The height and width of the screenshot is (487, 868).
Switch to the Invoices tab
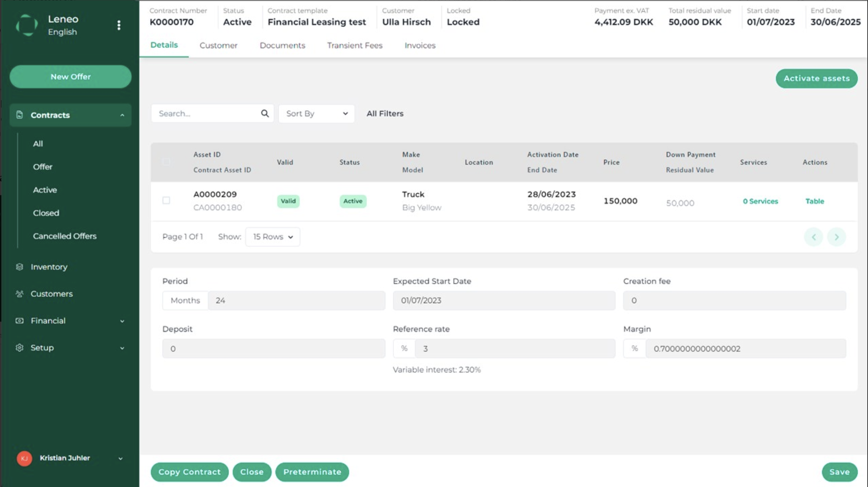point(420,45)
